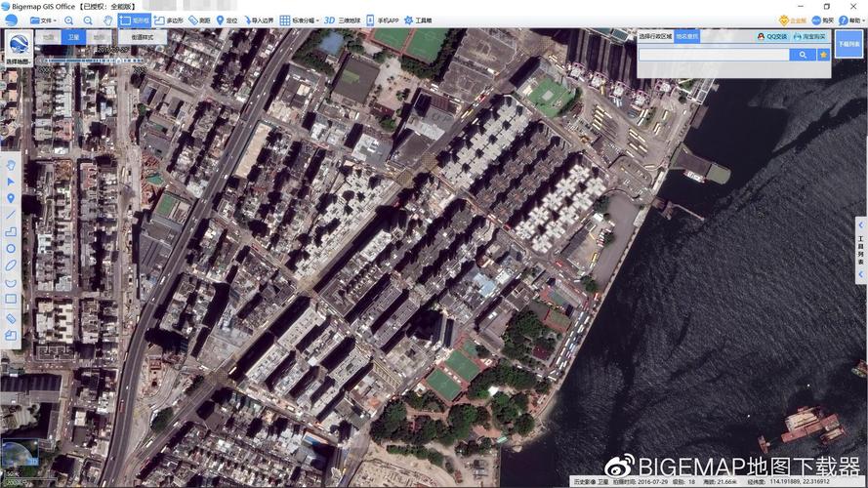Click the 地名查找 place search tab

click(687, 36)
